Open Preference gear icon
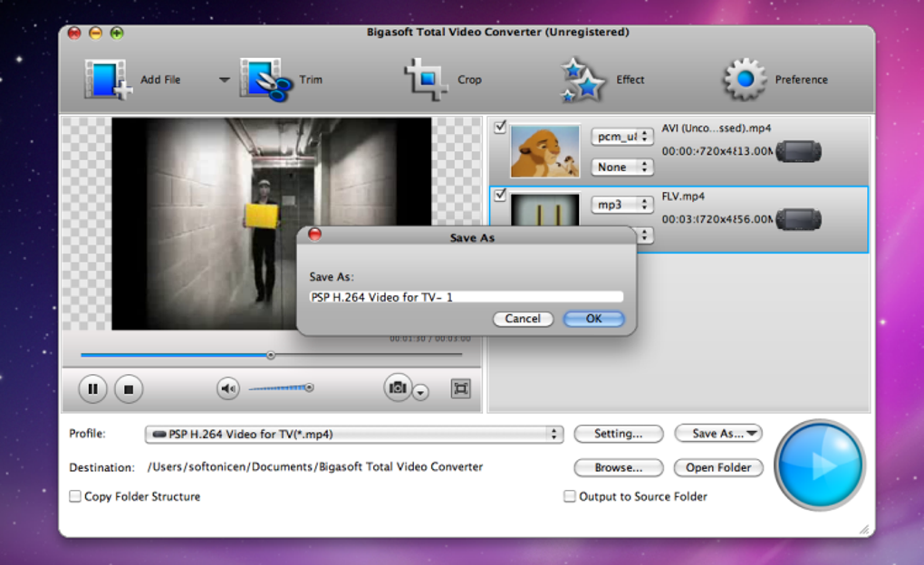 point(745,79)
